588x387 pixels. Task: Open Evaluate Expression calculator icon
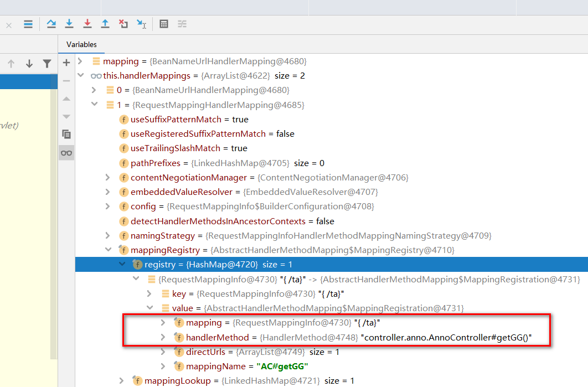164,24
